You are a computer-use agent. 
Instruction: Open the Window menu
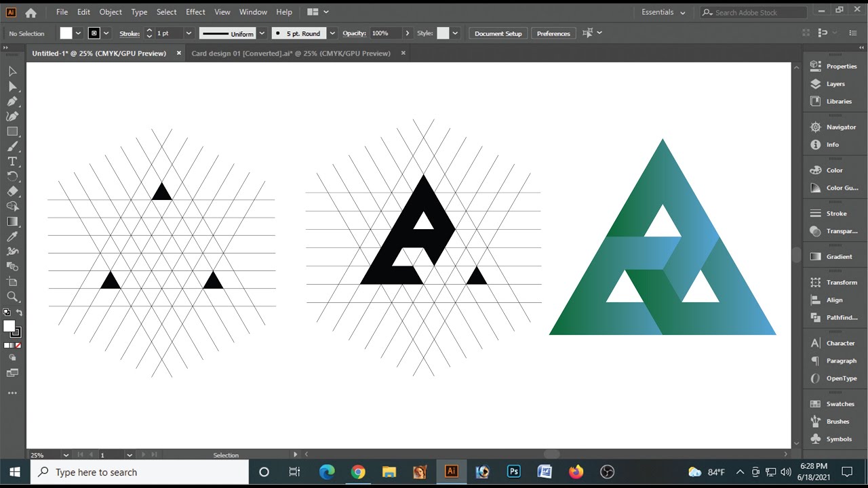[253, 12]
